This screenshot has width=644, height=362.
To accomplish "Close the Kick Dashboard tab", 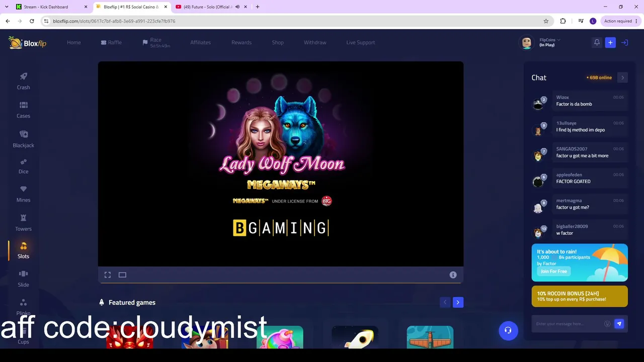I will 86,7.
